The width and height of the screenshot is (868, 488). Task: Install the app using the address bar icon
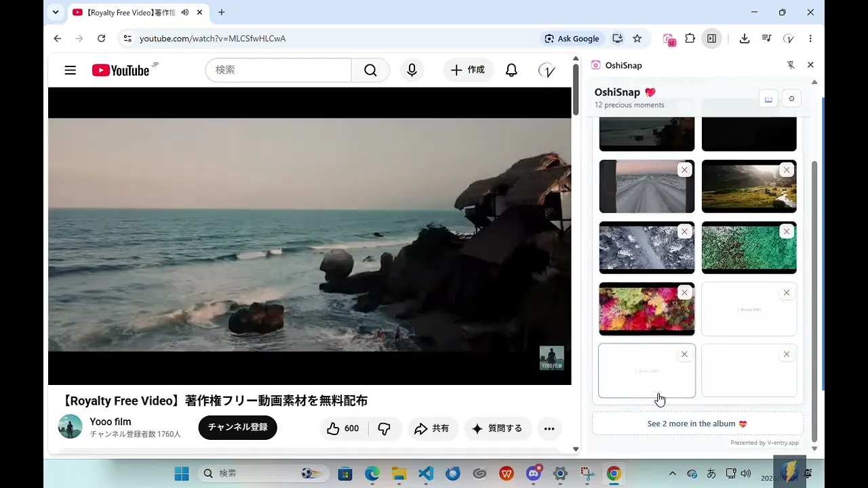tap(617, 39)
